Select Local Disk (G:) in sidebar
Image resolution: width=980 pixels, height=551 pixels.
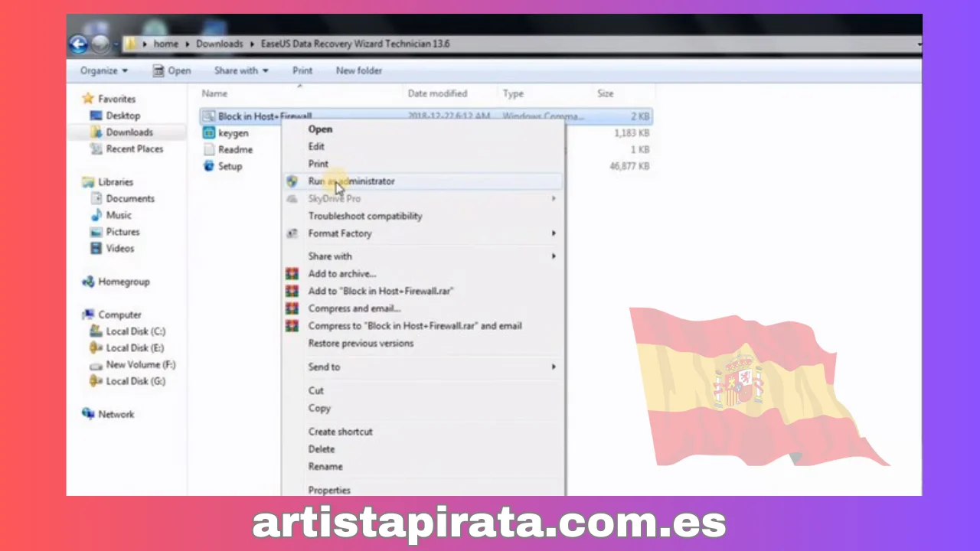point(136,381)
